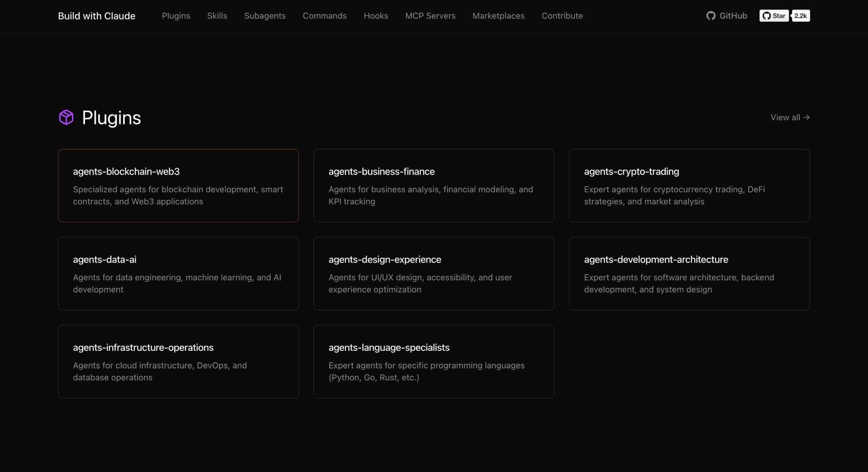This screenshot has height=472, width=868.
Task: Navigate to the Subagents page
Action: click(x=264, y=16)
